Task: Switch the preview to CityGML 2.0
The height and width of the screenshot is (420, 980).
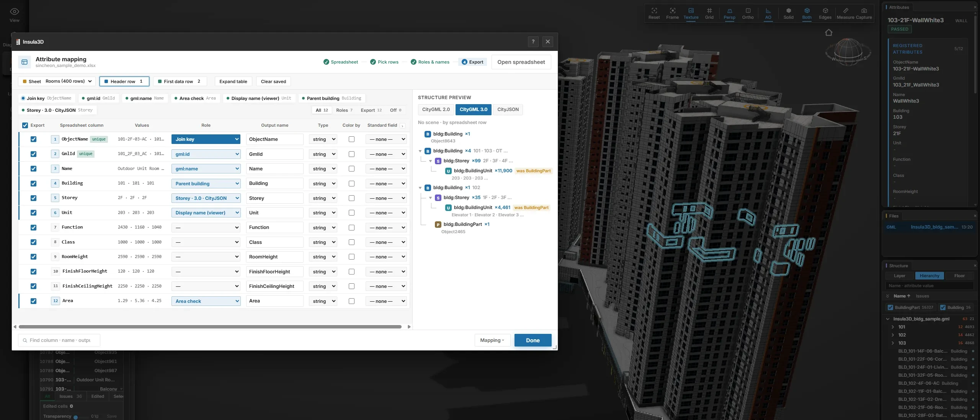Action: [436, 109]
